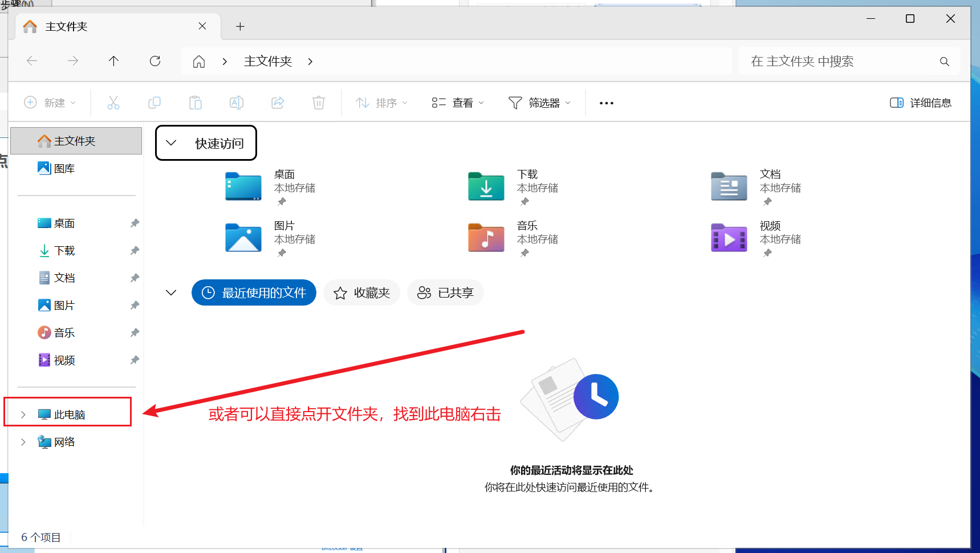This screenshot has width=980, height=553.
Task: Go forward with the right arrow
Action: pos(73,61)
